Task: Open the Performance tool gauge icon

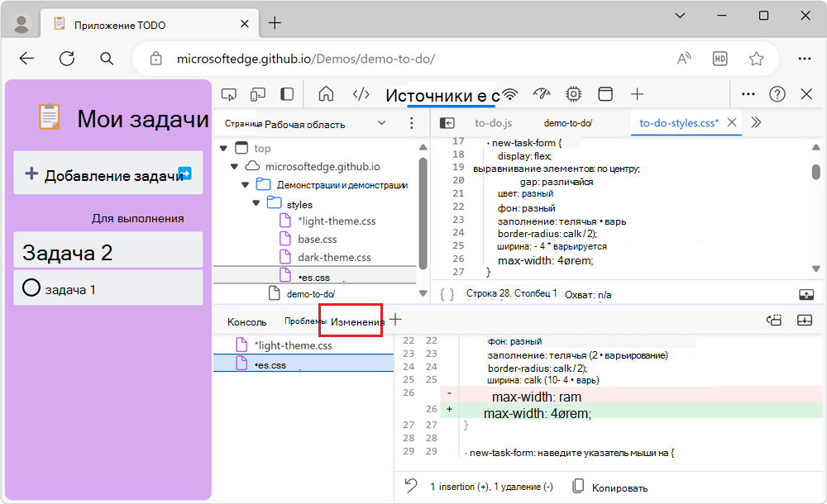Action: (x=542, y=94)
